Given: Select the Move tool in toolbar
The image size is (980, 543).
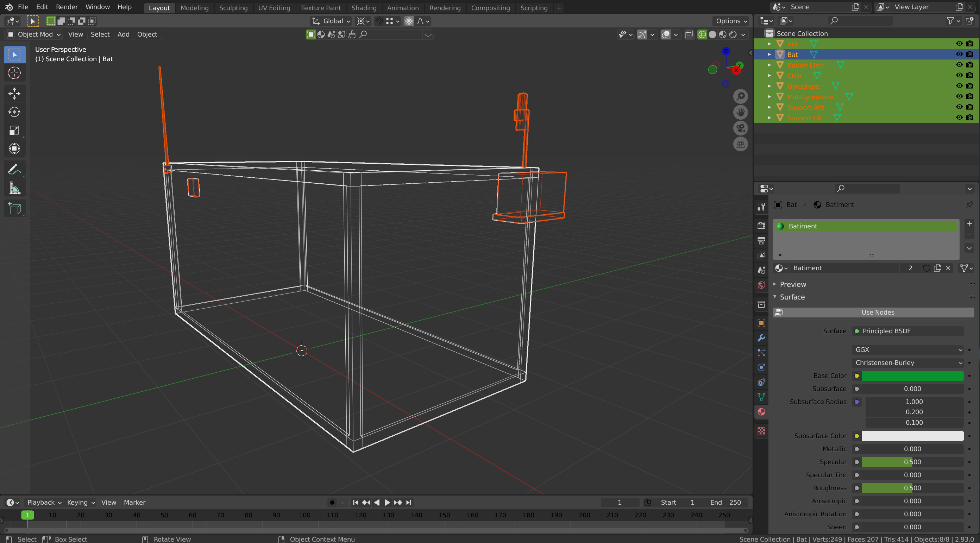Looking at the screenshot, I should point(14,94).
